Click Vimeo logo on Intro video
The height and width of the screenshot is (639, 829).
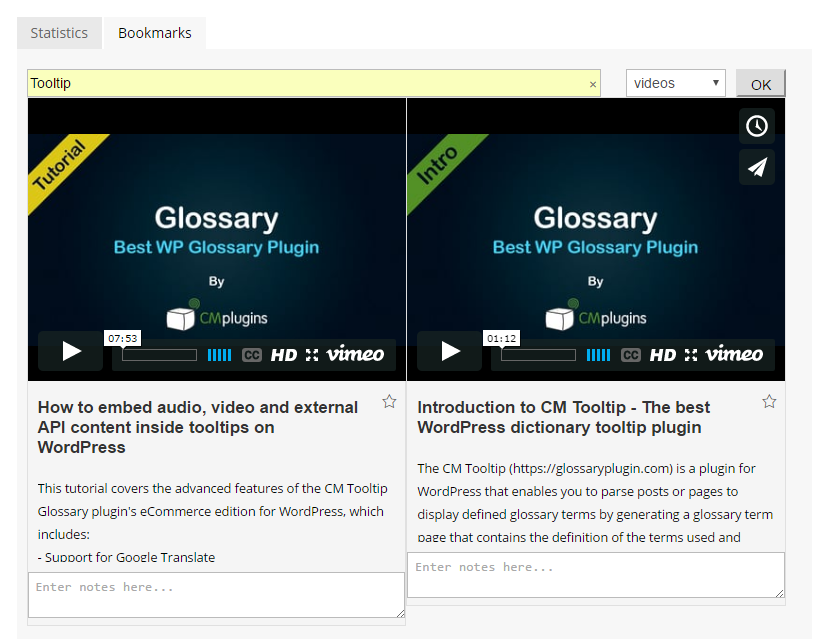(734, 354)
